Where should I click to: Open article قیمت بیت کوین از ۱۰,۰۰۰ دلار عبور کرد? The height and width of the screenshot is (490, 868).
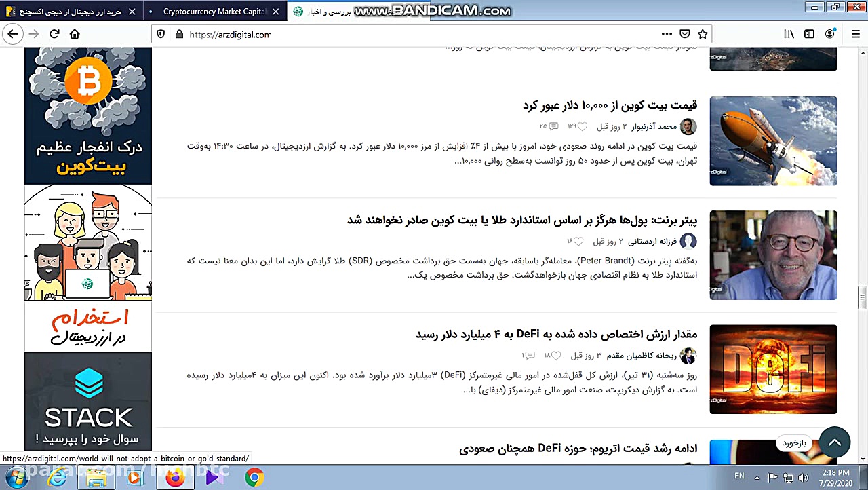(x=610, y=105)
